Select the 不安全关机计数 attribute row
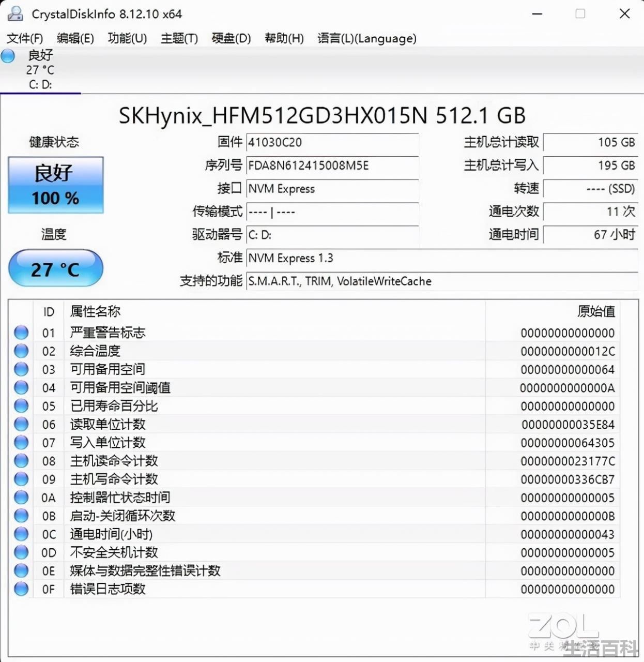The height and width of the screenshot is (662, 644). tap(314, 552)
